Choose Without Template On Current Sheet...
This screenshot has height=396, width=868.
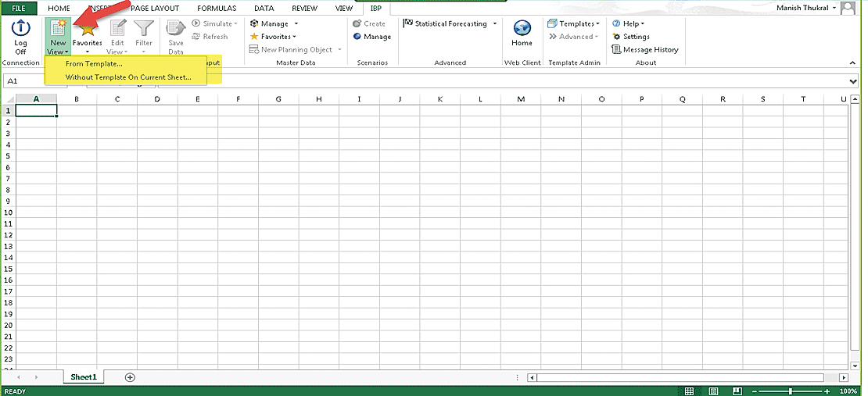click(x=128, y=77)
